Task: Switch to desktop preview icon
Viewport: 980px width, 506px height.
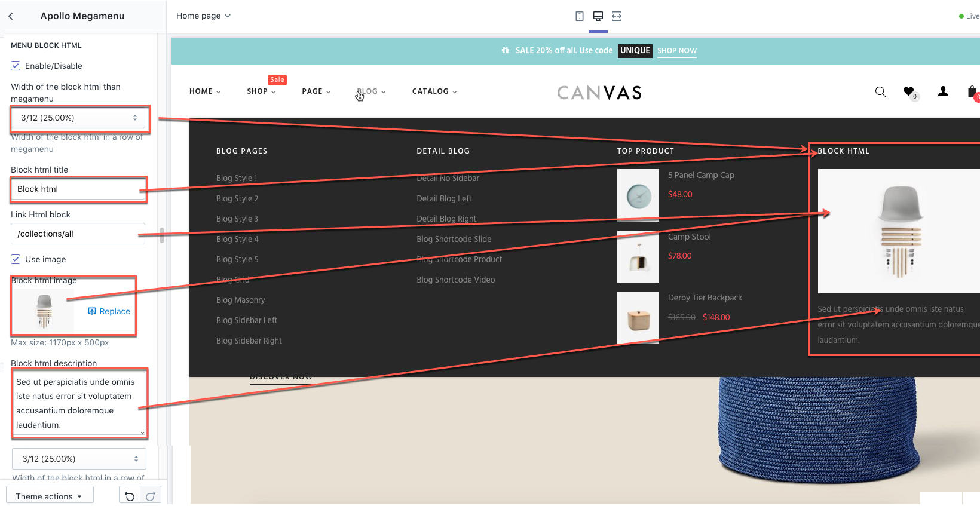Action: [x=598, y=16]
